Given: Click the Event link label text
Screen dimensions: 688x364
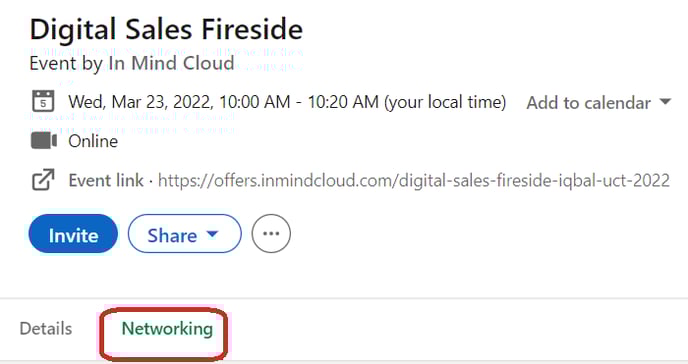Looking at the screenshot, I should click(106, 180).
